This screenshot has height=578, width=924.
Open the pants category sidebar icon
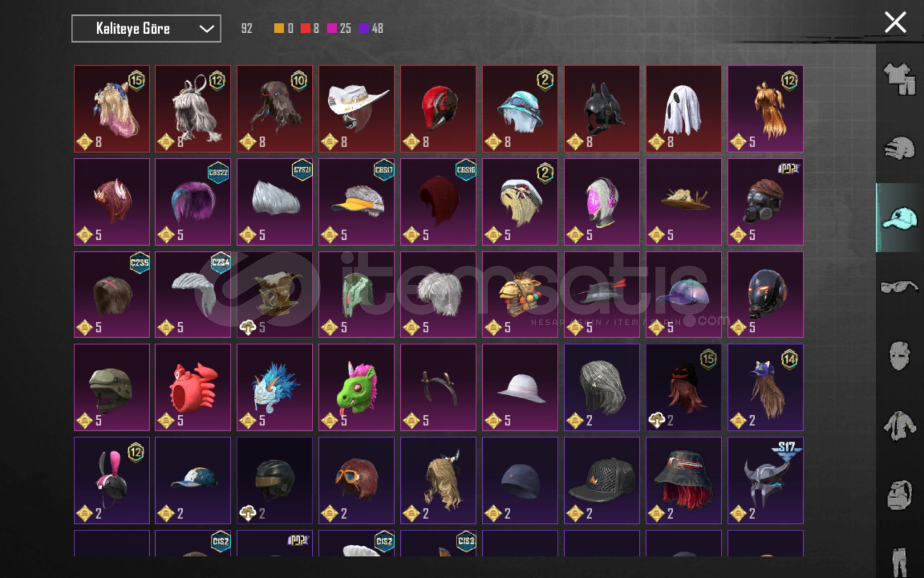899,561
